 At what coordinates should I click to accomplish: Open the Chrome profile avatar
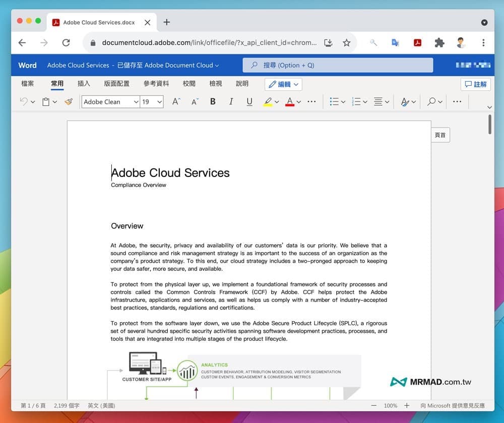pyautogui.click(x=461, y=43)
